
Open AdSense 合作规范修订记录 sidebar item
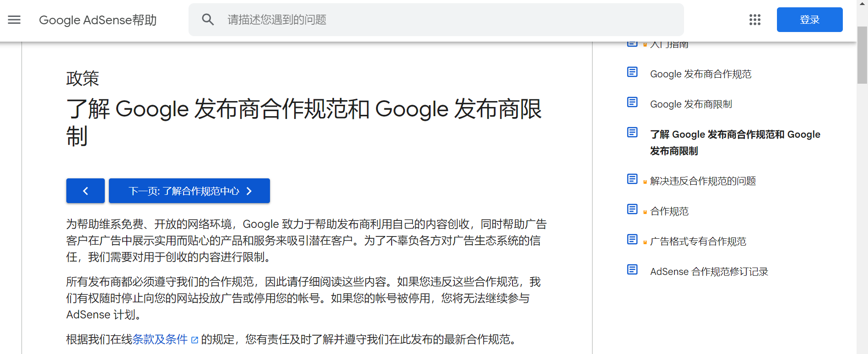tap(709, 272)
